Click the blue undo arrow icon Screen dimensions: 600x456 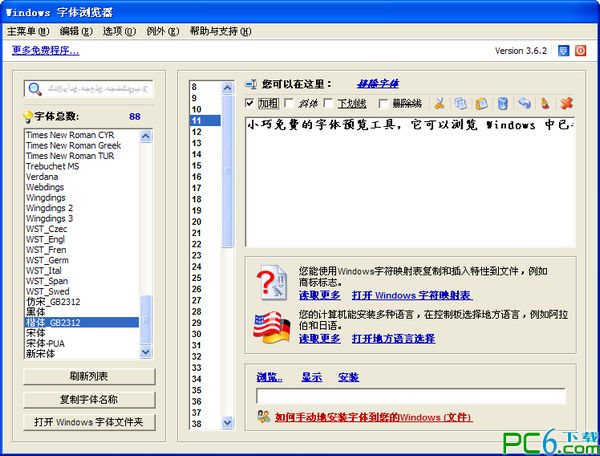(524, 103)
